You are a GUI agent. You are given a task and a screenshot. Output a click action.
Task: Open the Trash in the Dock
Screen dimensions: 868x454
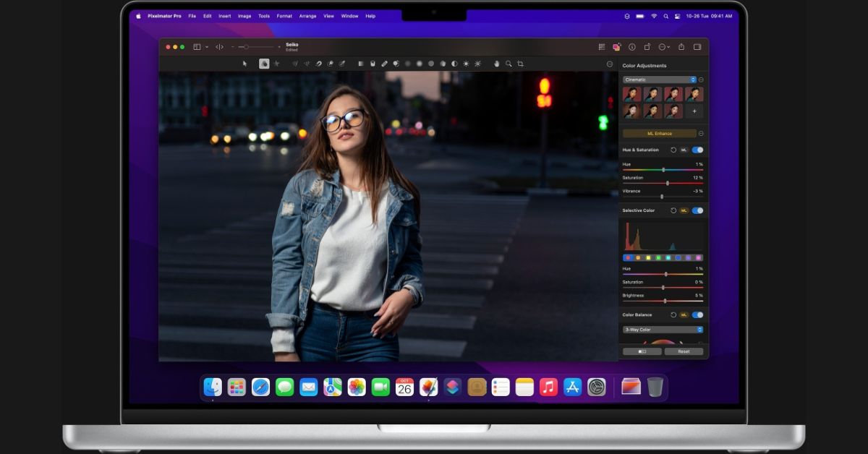pyautogui.click(x=655, y=387)
